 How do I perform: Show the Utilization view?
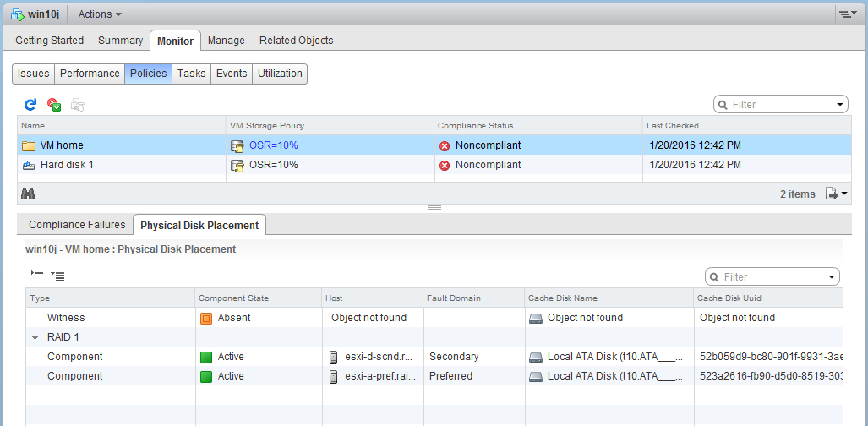coord(280,74)
